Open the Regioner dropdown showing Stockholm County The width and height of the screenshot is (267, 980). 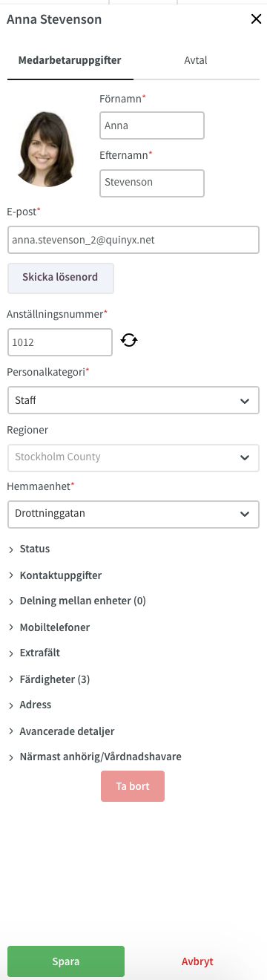click(133, 457)
